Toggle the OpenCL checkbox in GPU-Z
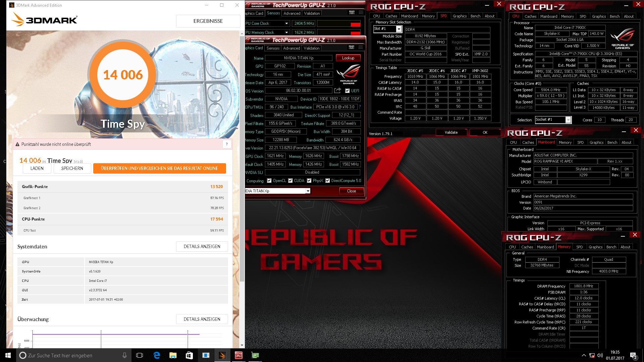 tap(269, 181)
